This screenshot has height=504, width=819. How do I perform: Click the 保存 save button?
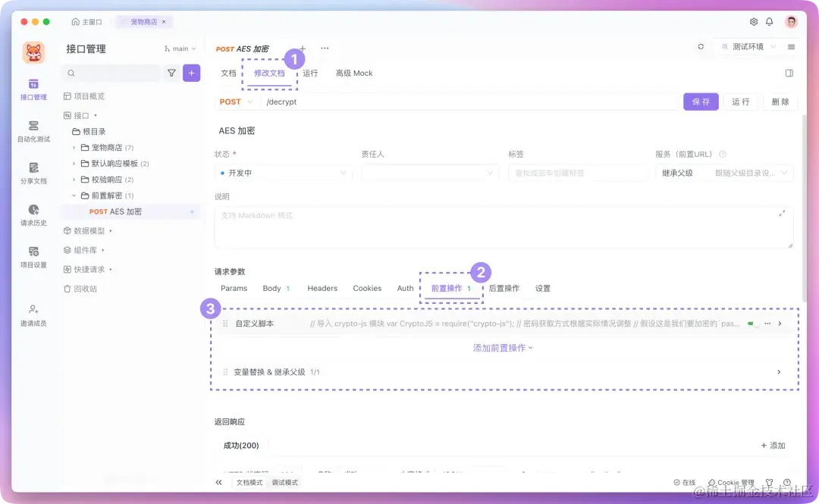(x=700, y=101)
